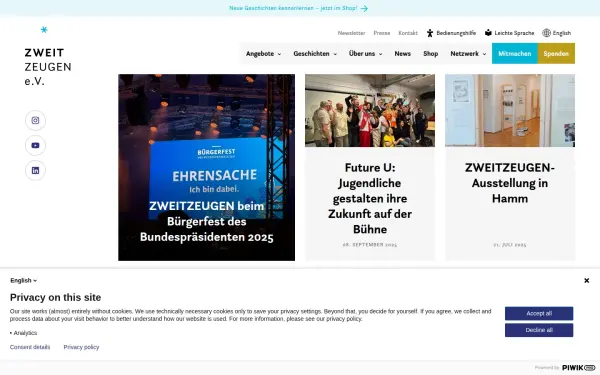Viewport: 600px width, 375px height.
Task: Open the English language dropdown in privacy banner
Action: point(23,280)
